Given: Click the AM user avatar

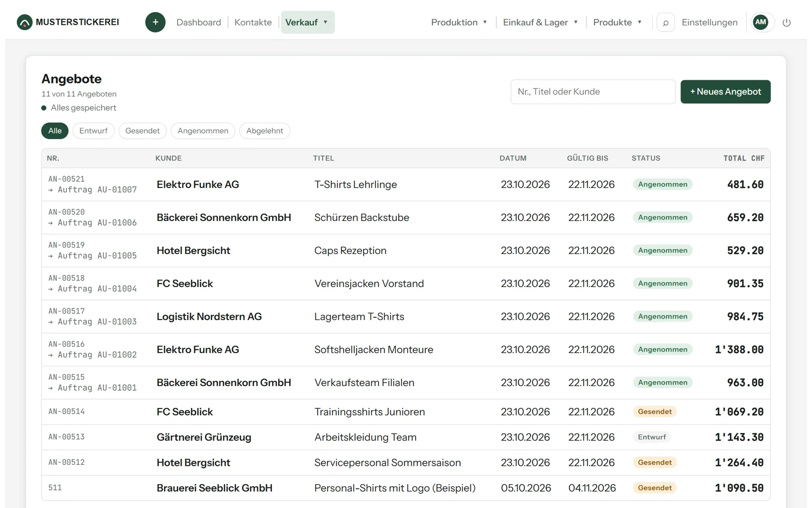Looking at the screenshot, I should (x=760, y=22).
